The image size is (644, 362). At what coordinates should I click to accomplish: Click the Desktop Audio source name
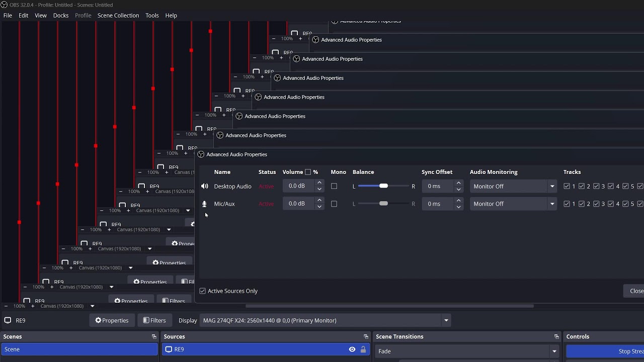pyautogui.click(x=232, y=186)
